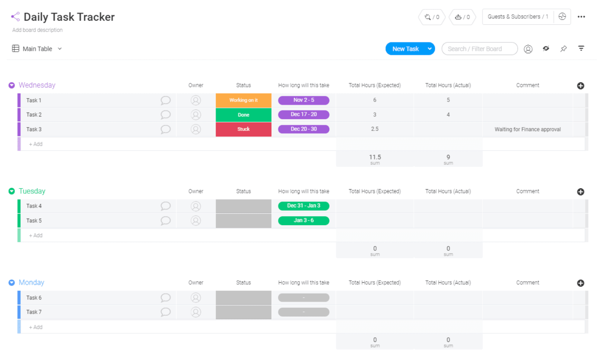Click the Search / Filter Board field
Screen dimensions: 603x364
479,49
